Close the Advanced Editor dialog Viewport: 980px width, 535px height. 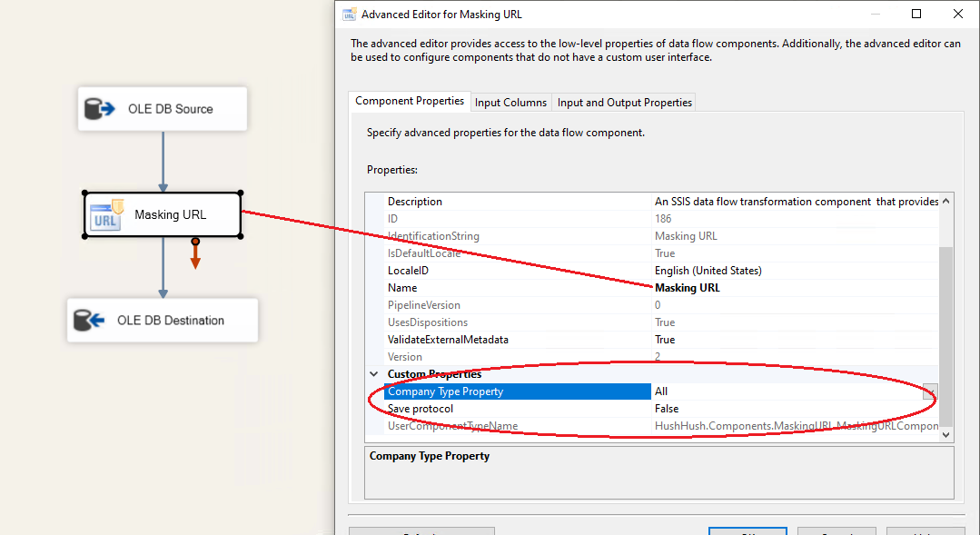(x=958, y=15)
